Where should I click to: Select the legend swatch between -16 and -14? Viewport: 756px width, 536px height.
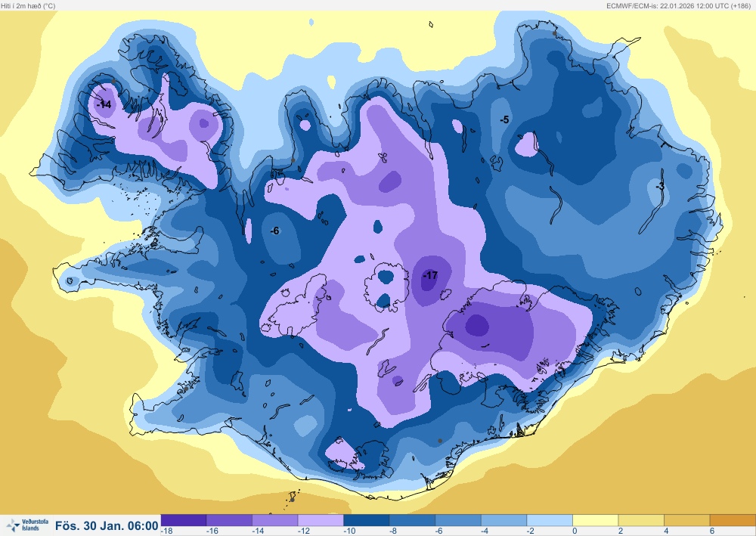point(230,520)
